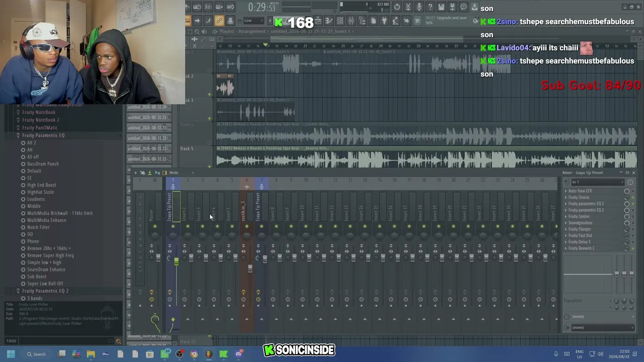
Task: Select the Super Low Roll-Off preset
Action: click(x=45, y=284)
